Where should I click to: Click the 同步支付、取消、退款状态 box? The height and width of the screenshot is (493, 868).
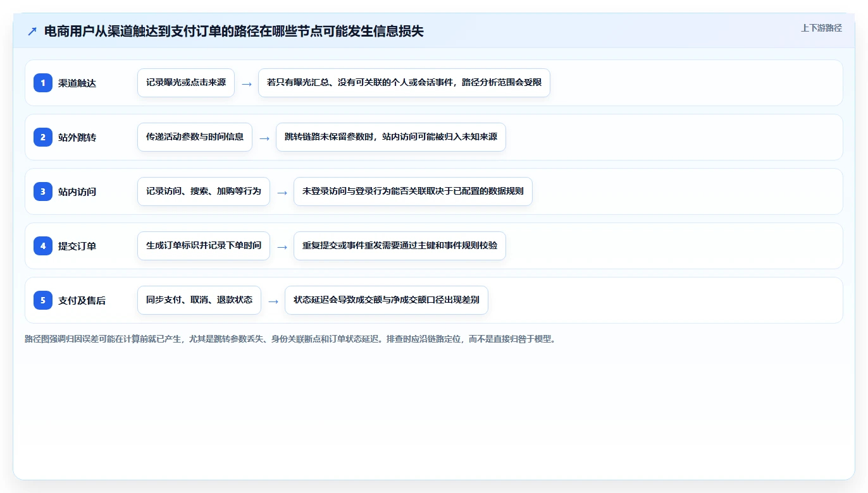199,300
